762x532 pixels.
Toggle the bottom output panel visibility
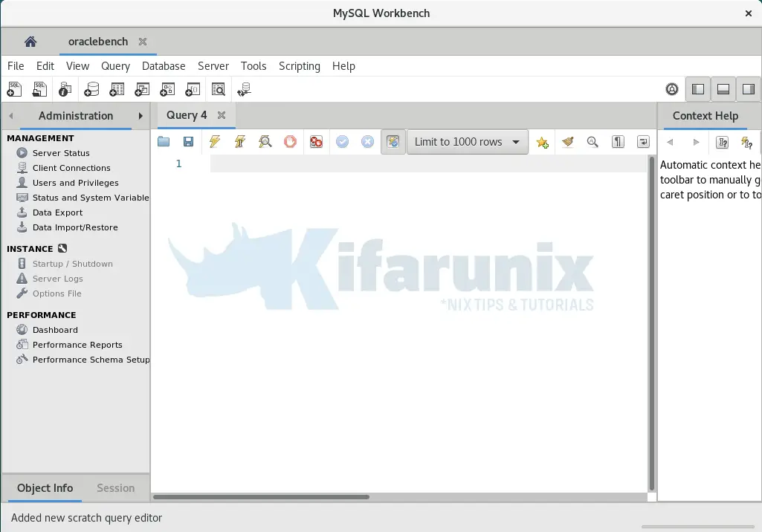[x=723, y=89]
